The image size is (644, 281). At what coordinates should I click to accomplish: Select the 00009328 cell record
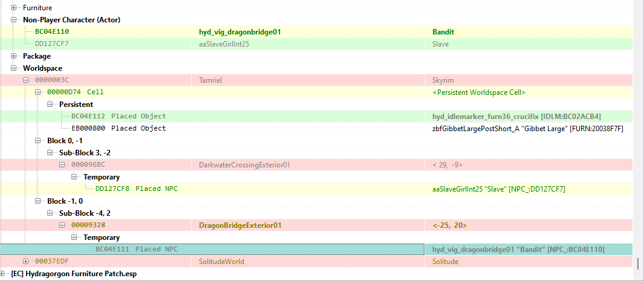pyautogui.click(x=88, y=225)
